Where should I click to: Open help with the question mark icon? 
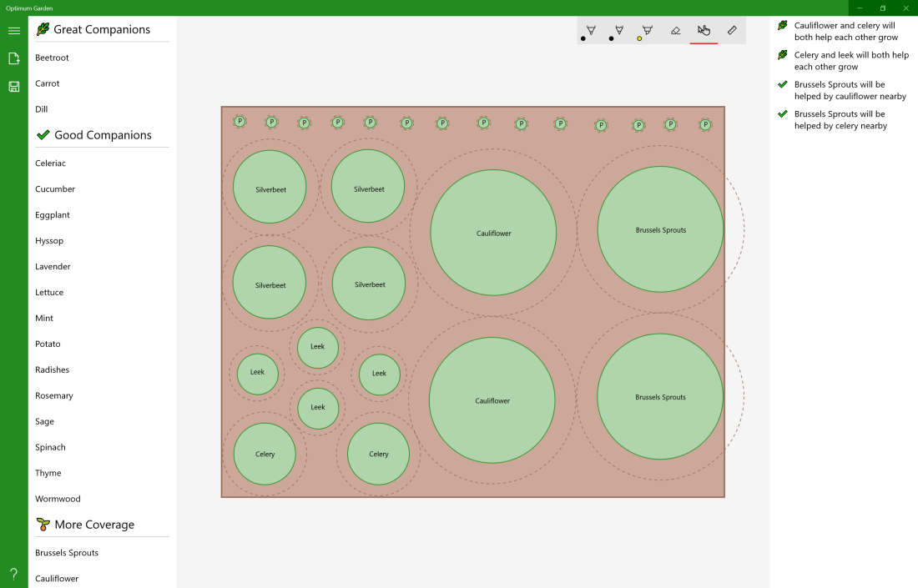14,574
